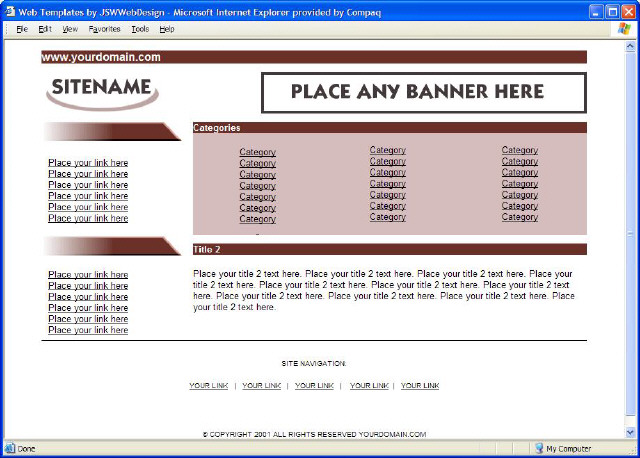Click the Windows flag logo beside the menu bar
The image size is (640, 458).
click(625, 29)
